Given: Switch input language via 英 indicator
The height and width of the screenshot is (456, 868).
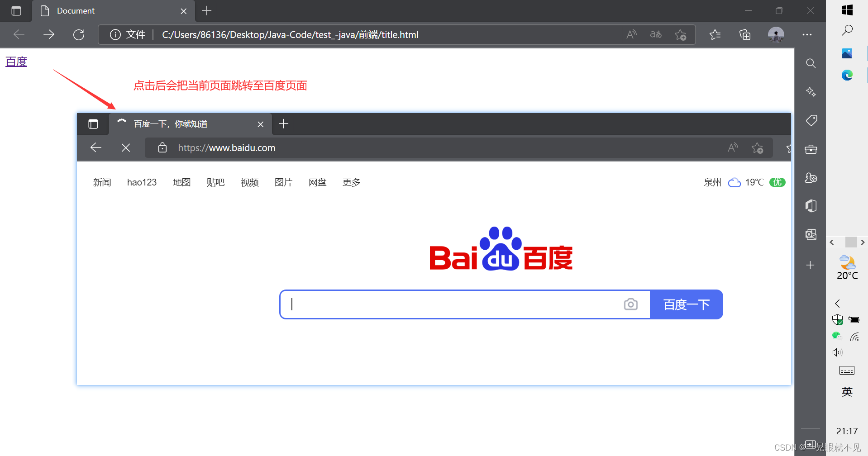Looking at the screenshot, I should [x=847, y=392].
